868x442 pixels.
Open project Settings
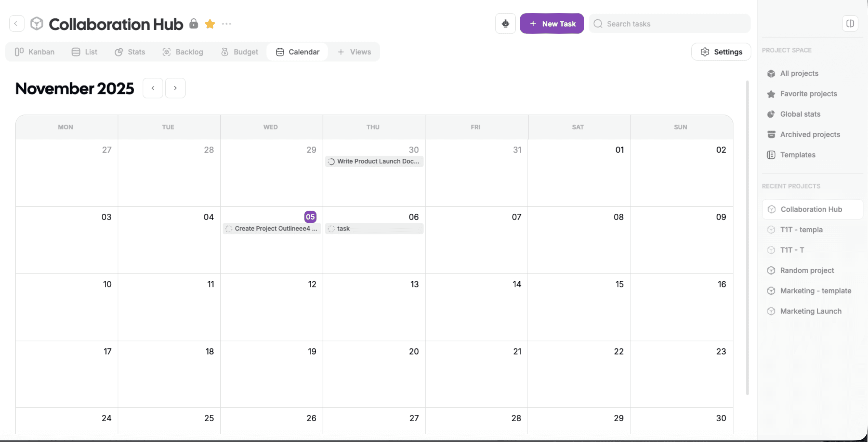point(721,52)
